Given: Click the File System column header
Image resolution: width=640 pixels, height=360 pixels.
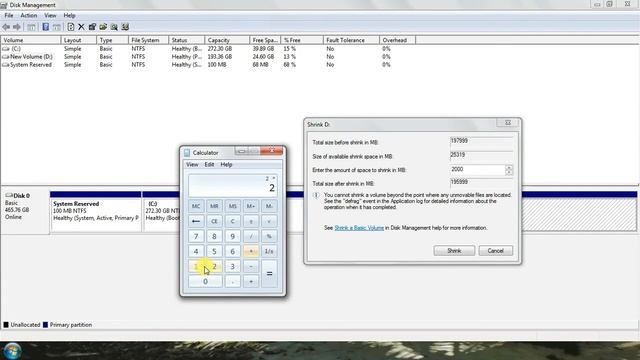Looking at the screenshot, I should point(148,40).
